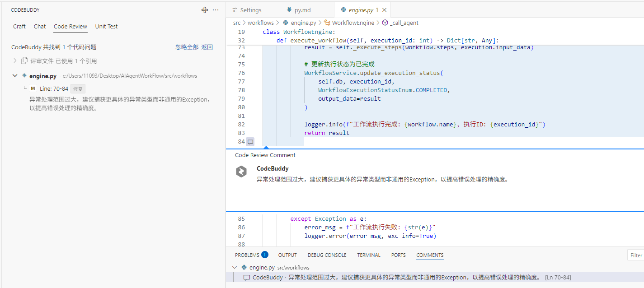Select the Code Review tab
644x288 pixels.
click(x=71, y=26)
